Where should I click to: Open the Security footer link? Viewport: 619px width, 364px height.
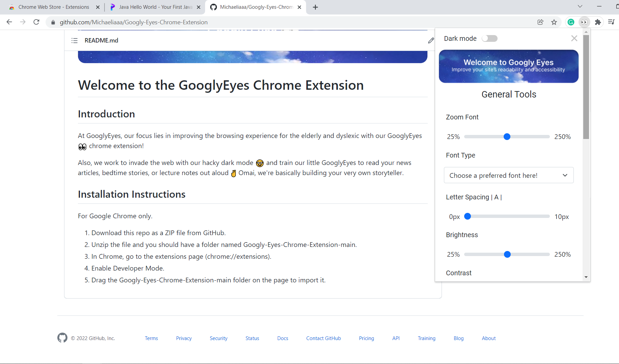tap(219, 338)
